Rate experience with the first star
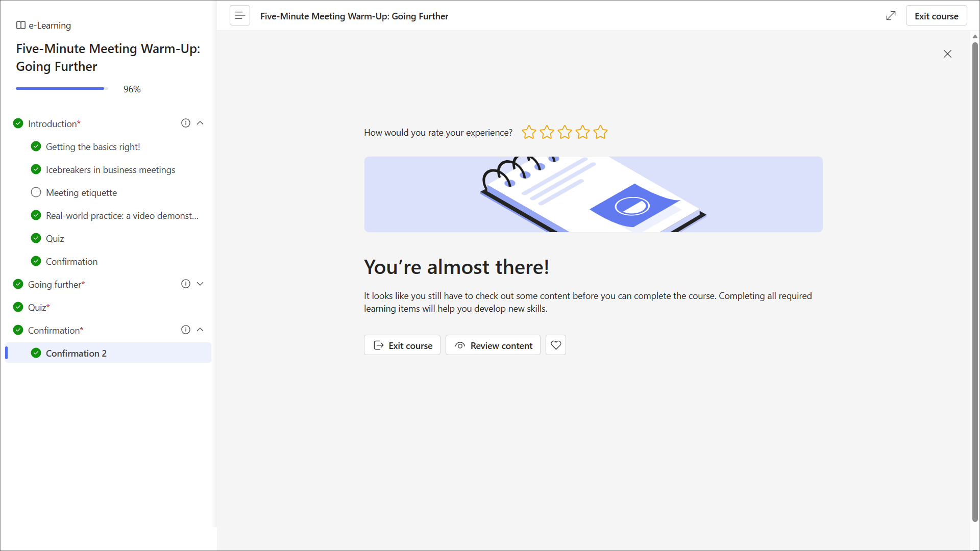 [529, 133]
